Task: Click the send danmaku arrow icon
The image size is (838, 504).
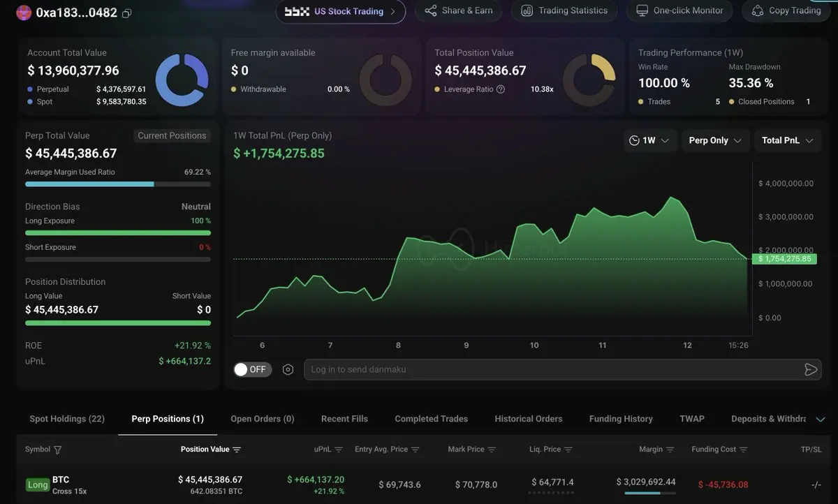Action: 811,369
